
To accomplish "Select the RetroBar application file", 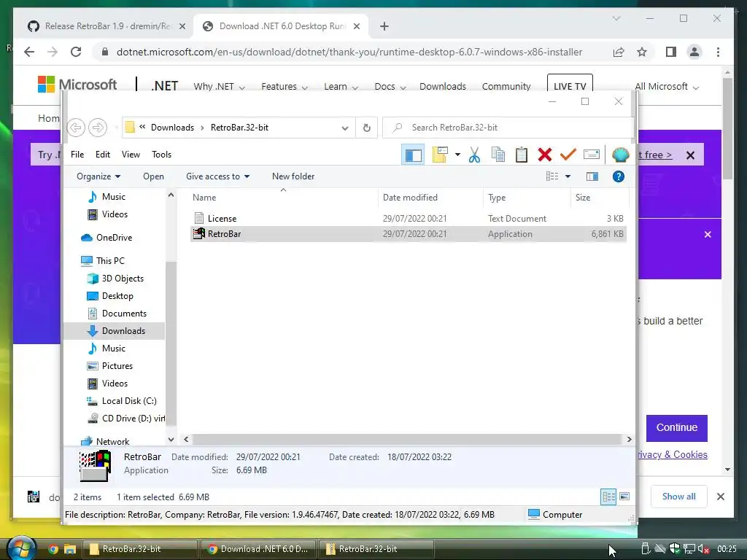I will tap(409, 234).
